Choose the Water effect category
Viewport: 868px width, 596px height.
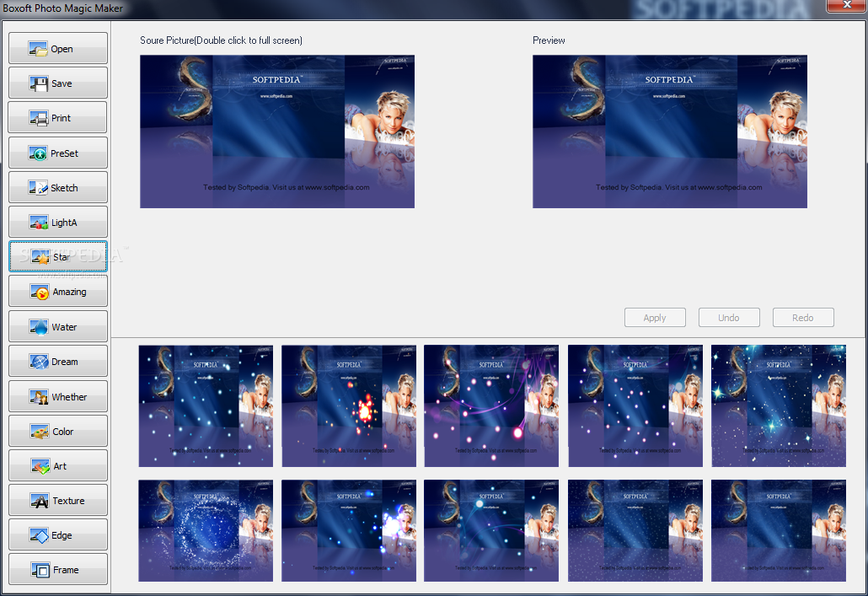tap(58, 326)
